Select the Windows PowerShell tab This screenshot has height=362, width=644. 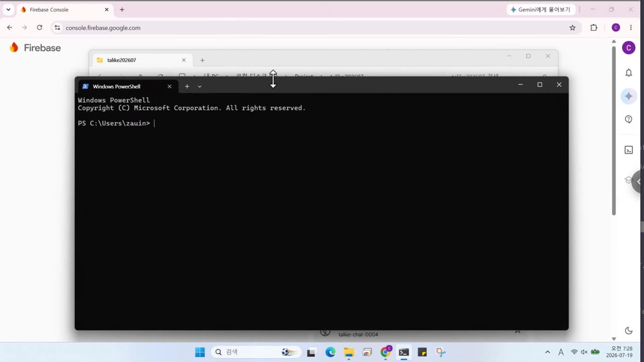pyautogui.click(x=128, y=86)
